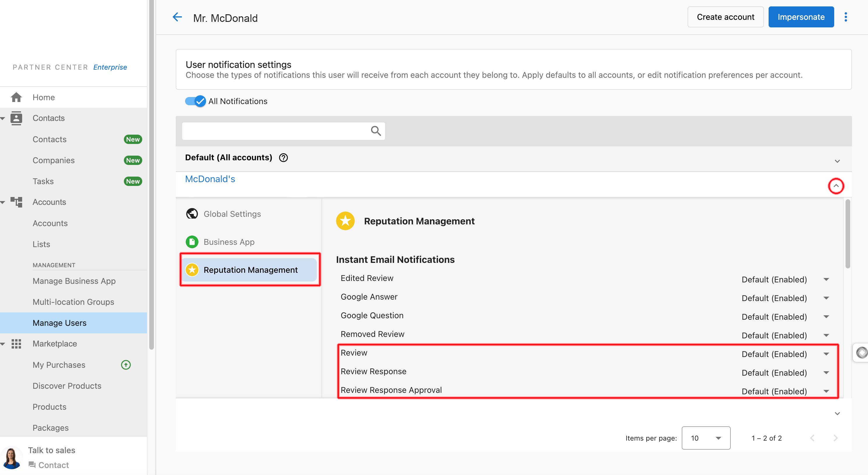Expand the Default (All accounts) section

(837, 161)
